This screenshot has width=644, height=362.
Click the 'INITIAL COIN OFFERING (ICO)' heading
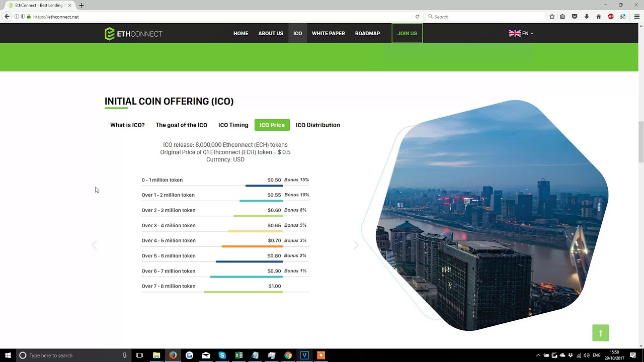click(169, 102)
